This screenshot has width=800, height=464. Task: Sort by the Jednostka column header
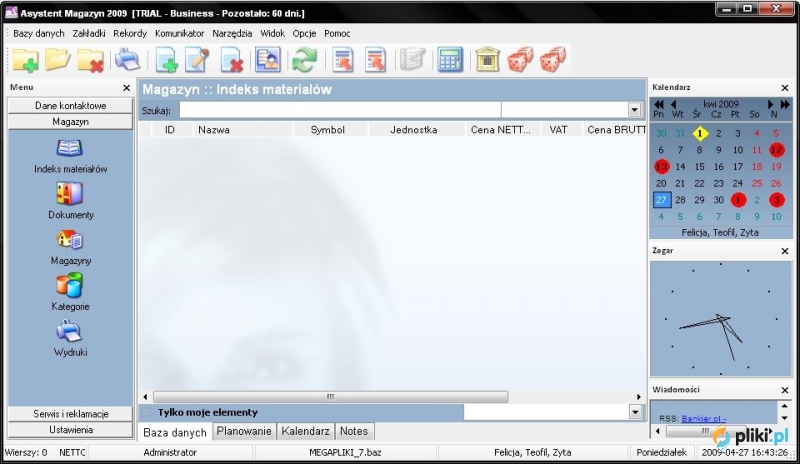(x=414, y=130)
